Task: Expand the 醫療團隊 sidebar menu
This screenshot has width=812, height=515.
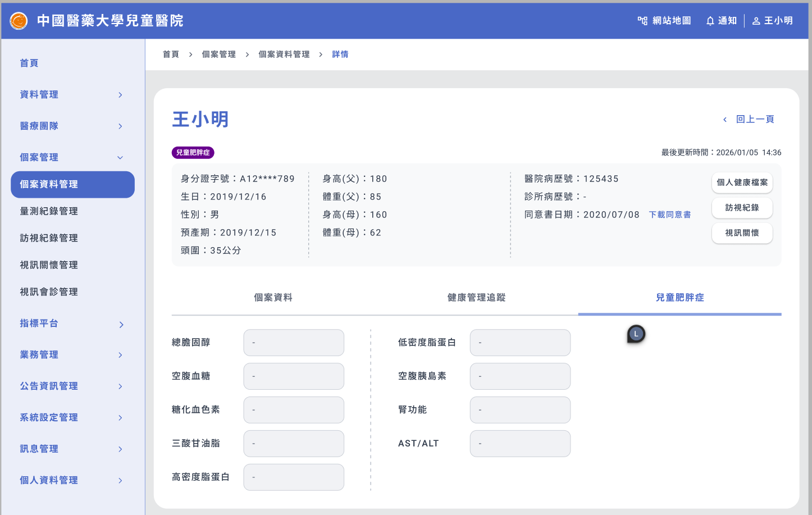Action: [x=71, y=126]
